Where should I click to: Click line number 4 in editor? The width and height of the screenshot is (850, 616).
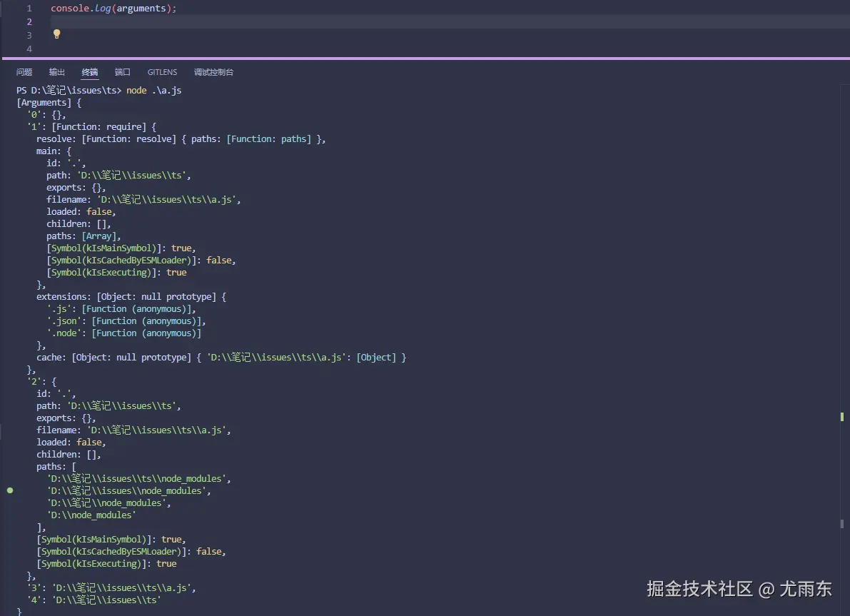(29, 49)
